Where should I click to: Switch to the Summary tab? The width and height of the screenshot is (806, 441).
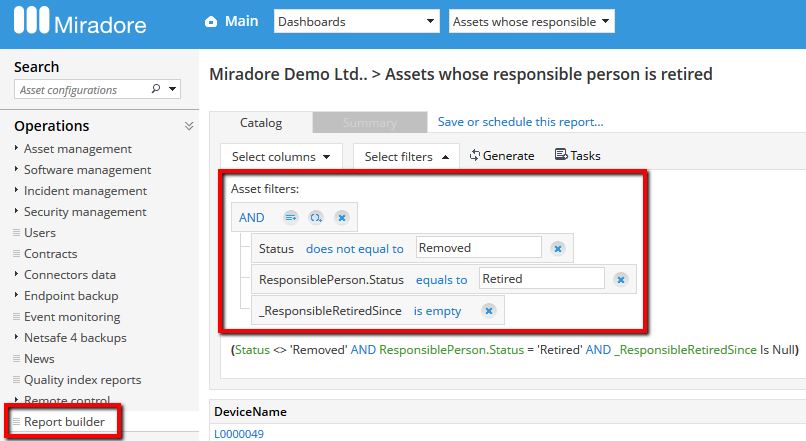coord(370,123)
